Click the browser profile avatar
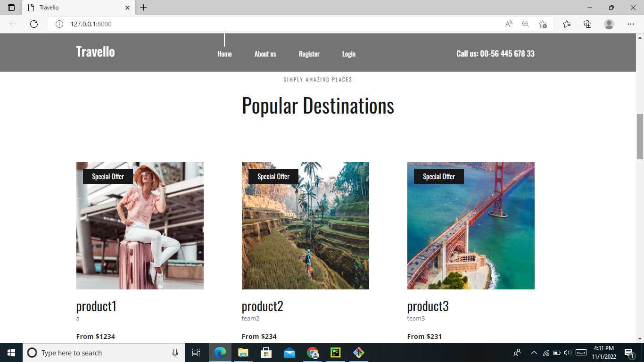The width and height of the screenshot is (644, 362). tap(608, 24)
